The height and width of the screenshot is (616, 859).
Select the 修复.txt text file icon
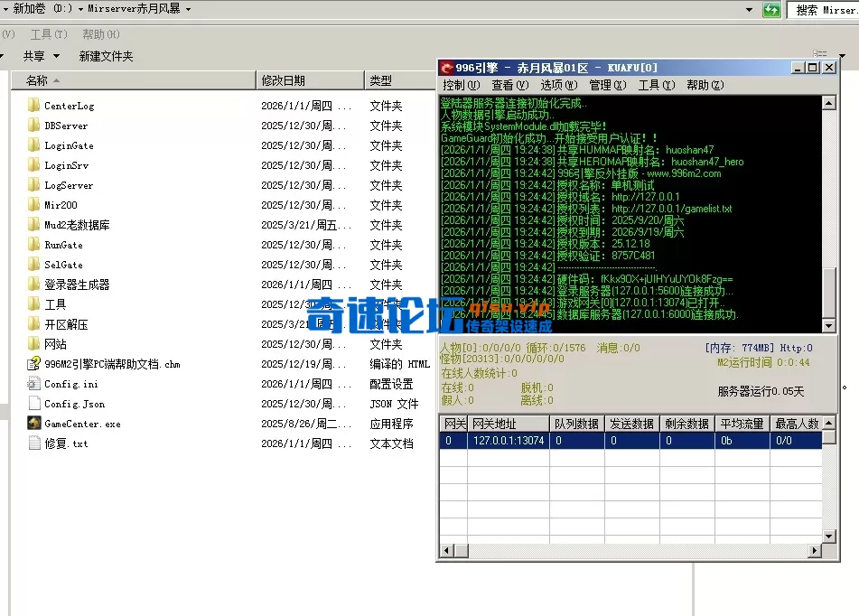[33, 443]
